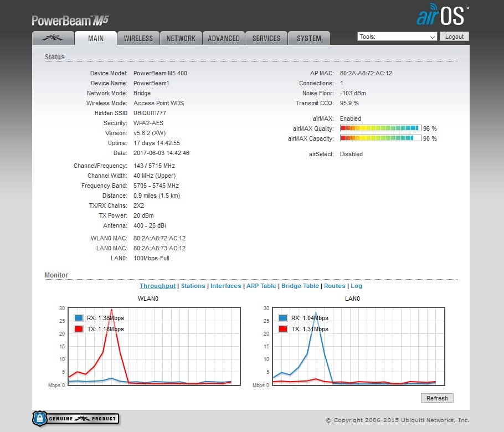Viewport: 504px width, 432px height.
Task: Click the airMAX Capacity bar
Action: (x=380, y=138)
